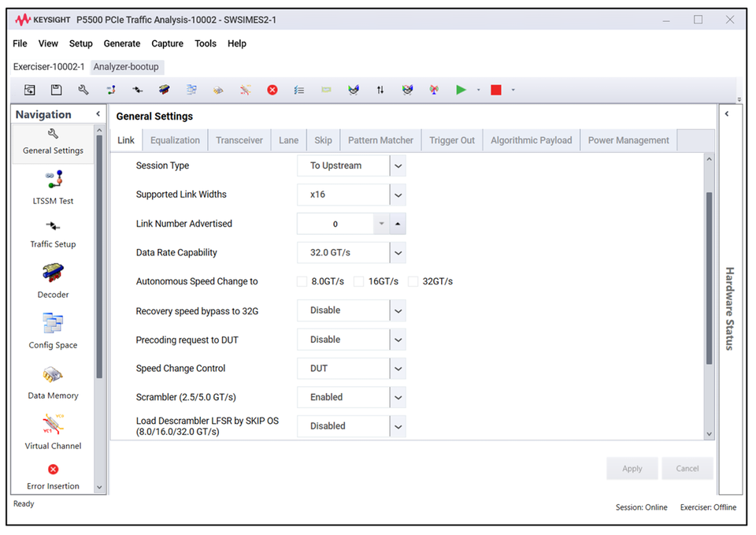Click red error insertion toolbar icon
The image size is (756, 535).
point(272,90)
